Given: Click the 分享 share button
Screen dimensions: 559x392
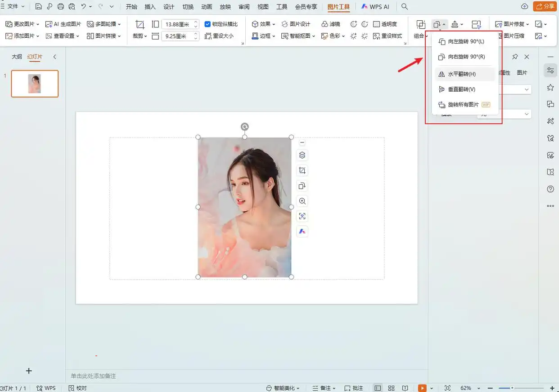Looking at the screenshot, I should pos(545,6).
